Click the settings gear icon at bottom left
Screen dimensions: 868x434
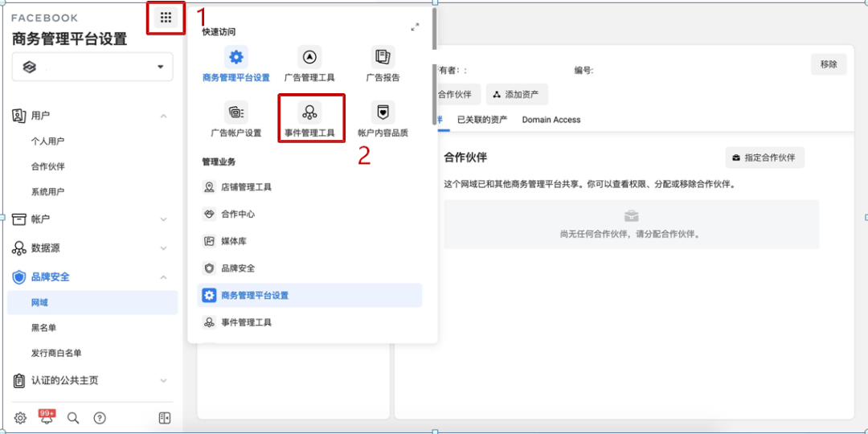(20, 418)
